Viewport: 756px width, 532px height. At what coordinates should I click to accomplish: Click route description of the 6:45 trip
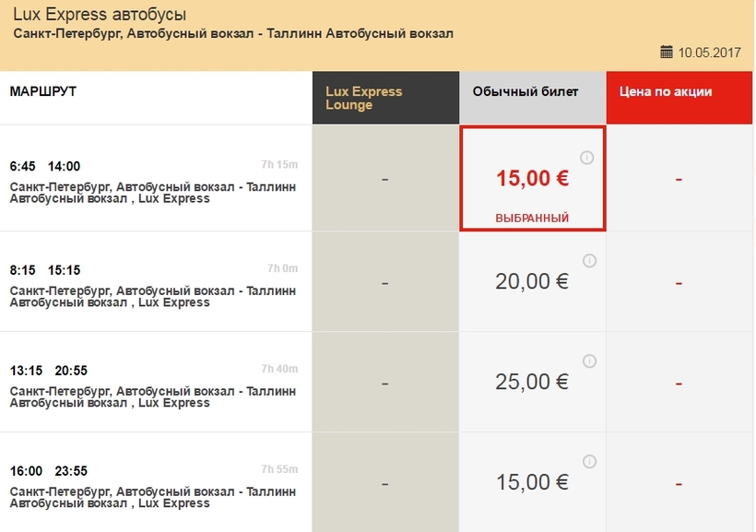(153, 193)
